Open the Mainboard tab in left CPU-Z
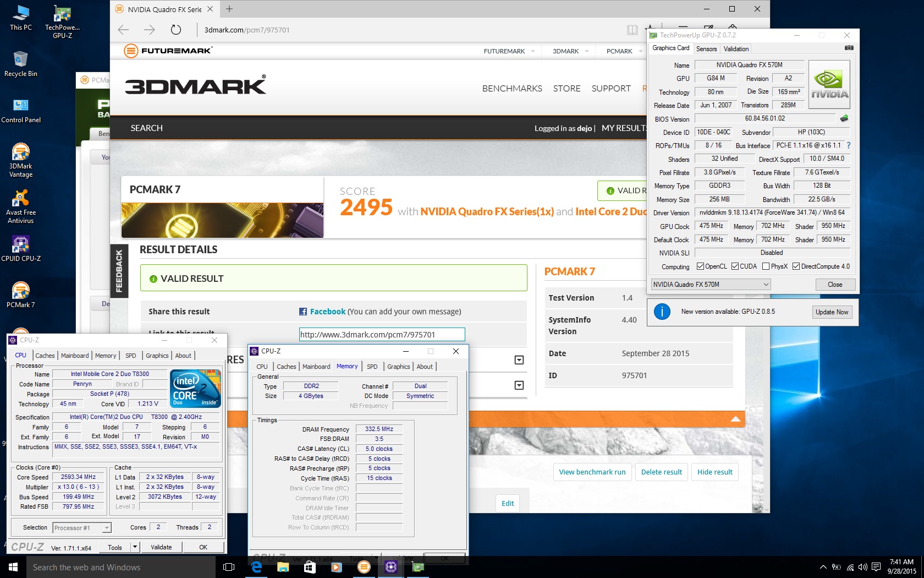924x578 pixels. (75, 356)
